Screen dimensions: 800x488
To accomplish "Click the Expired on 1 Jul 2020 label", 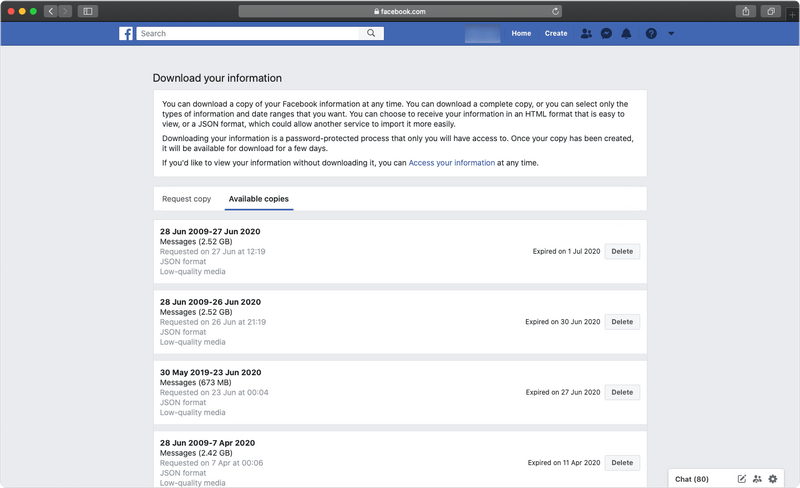I will 566,251.
